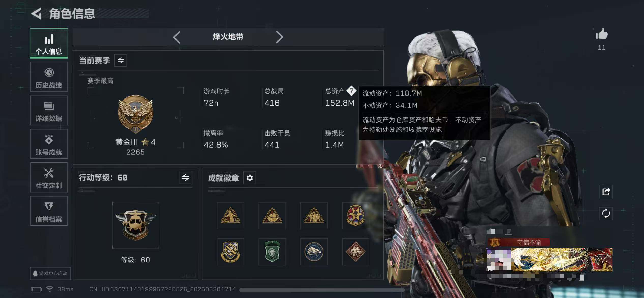Select the level 60 helicopter emblem thumbnail

pos(136,225)
